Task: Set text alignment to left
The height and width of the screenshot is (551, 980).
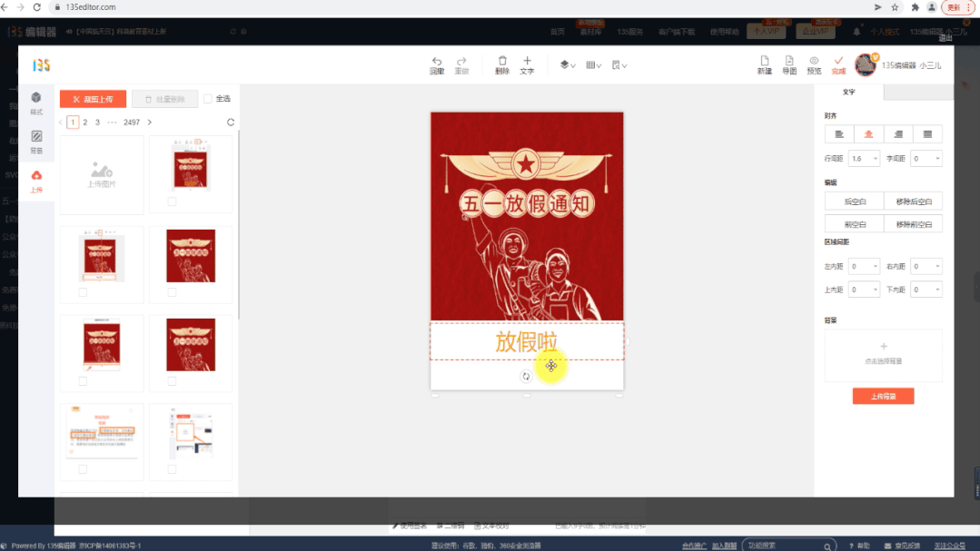Action: coord(839,134)
